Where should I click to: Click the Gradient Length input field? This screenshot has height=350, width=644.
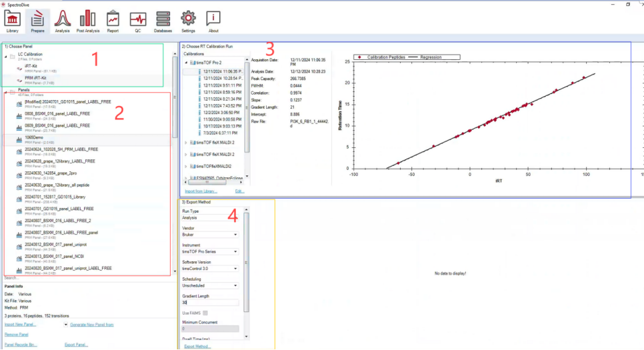[210, 303]
